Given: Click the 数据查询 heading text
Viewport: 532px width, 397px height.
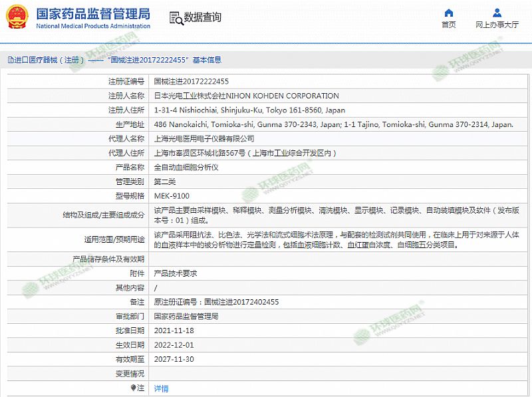Looking at the screenshot, I should (x=203, y=17).
